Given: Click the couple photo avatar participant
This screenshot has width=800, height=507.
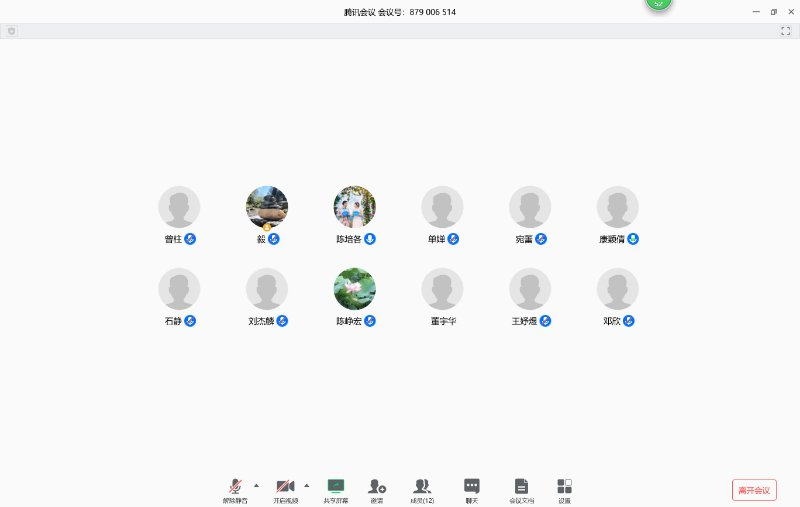Looking at the screenshot, I should pyautogui.click(x=355, y=207).
